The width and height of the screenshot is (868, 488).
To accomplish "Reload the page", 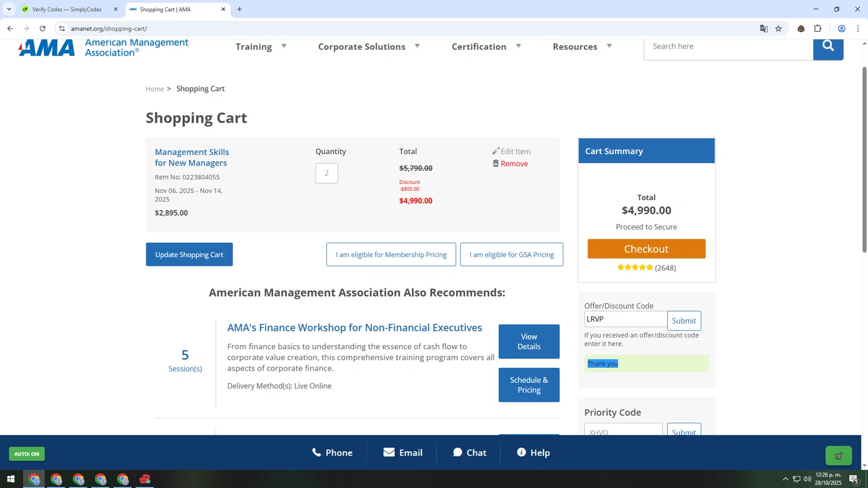I will click(42, 28).
